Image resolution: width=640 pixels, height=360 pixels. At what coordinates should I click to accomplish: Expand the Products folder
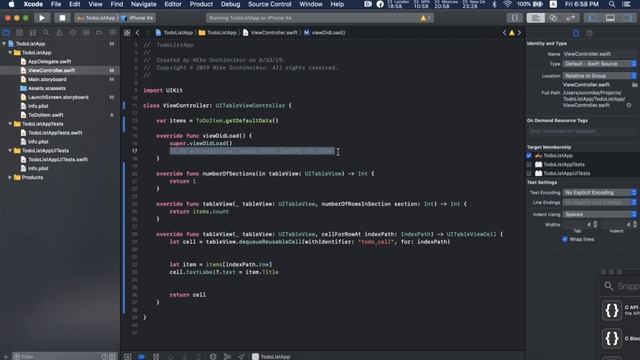(10, 178)
